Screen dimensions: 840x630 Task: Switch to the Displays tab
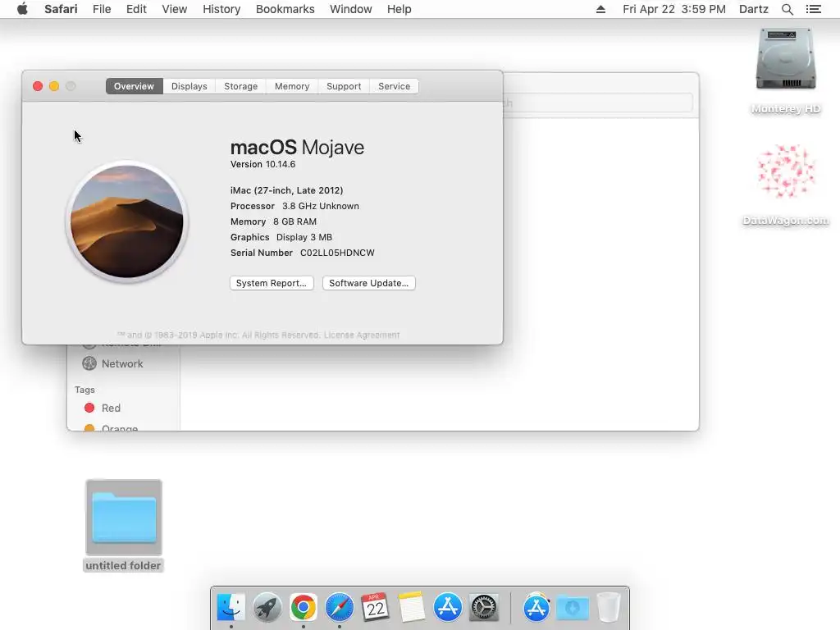coord(189,86)
